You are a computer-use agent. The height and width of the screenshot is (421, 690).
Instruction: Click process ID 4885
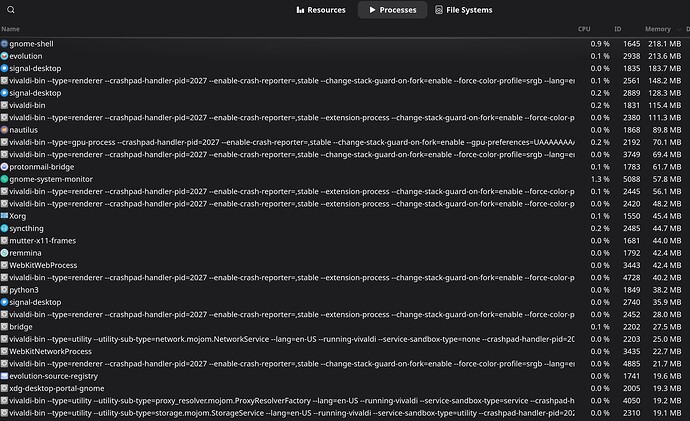click(631, 364)
